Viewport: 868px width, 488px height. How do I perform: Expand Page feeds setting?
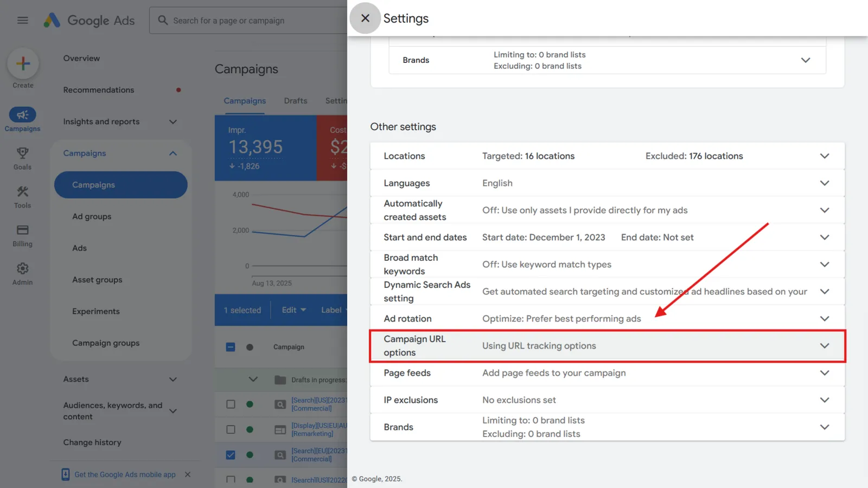coord(607,373)
